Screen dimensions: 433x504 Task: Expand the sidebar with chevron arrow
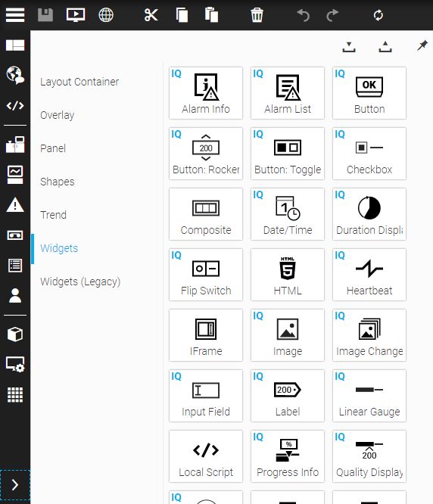tap(15, 485)
